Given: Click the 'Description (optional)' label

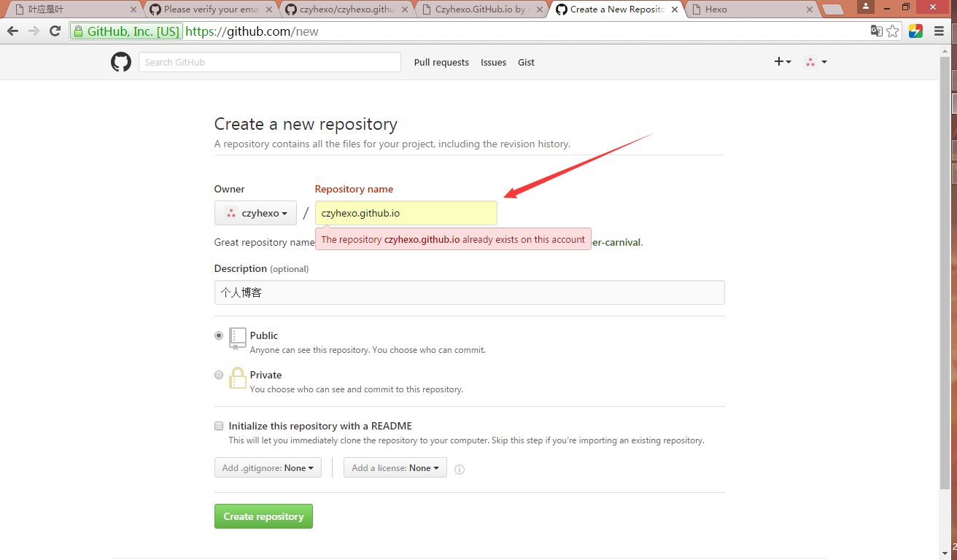Looking at the screenshot, I should click(261, 268).
